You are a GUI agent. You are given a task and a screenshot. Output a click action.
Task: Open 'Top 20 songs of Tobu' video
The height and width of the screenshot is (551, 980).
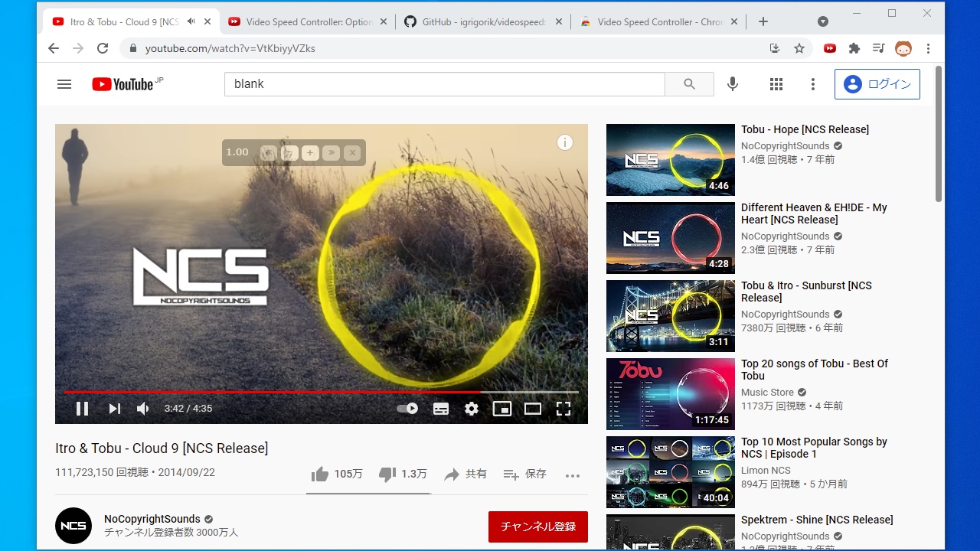[x=815, y=370]
